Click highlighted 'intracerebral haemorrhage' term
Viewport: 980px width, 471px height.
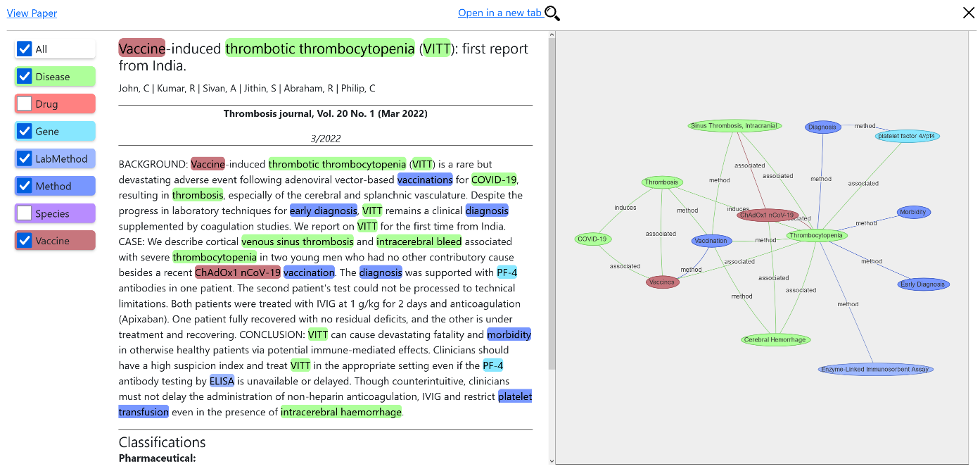(x=341, y=412)
